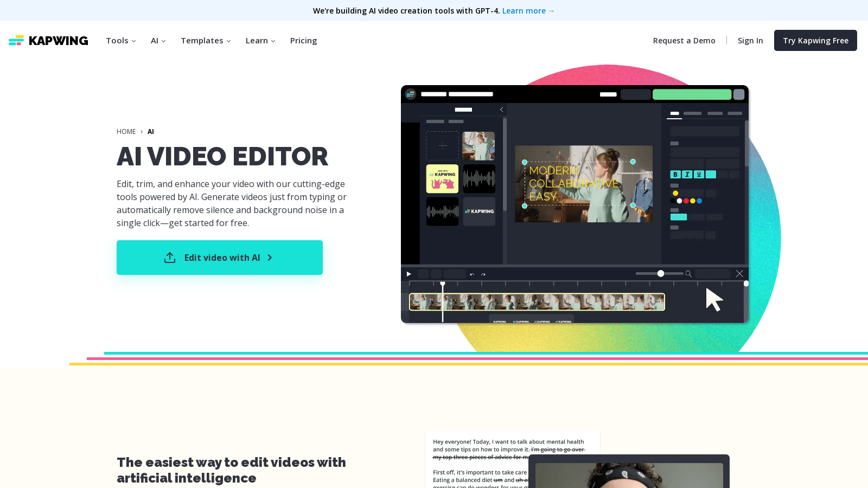Screen dimensions: 868x488
Task: Open the Tools dropdown menu
Action: point(121,41)
